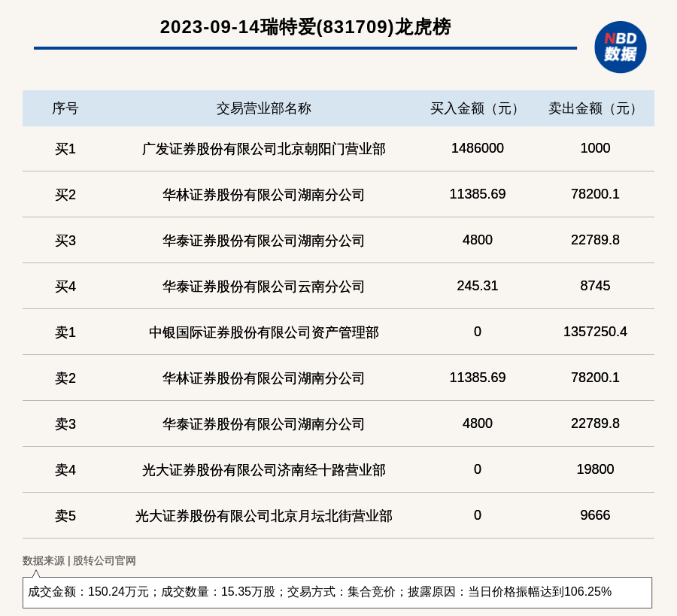This screenshot has height=616, width=677.
Task: Click the sell amount 9666
Action: click(595, 515)
